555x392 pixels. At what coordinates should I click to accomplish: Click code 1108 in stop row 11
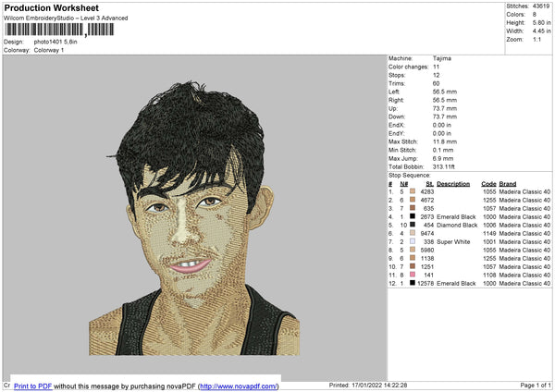point(489,275)
